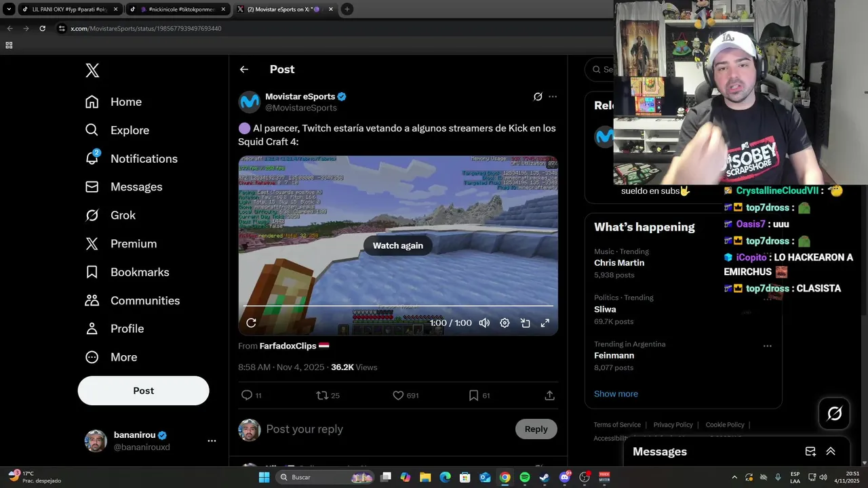Click the replay icon on the video

(251, 323)
